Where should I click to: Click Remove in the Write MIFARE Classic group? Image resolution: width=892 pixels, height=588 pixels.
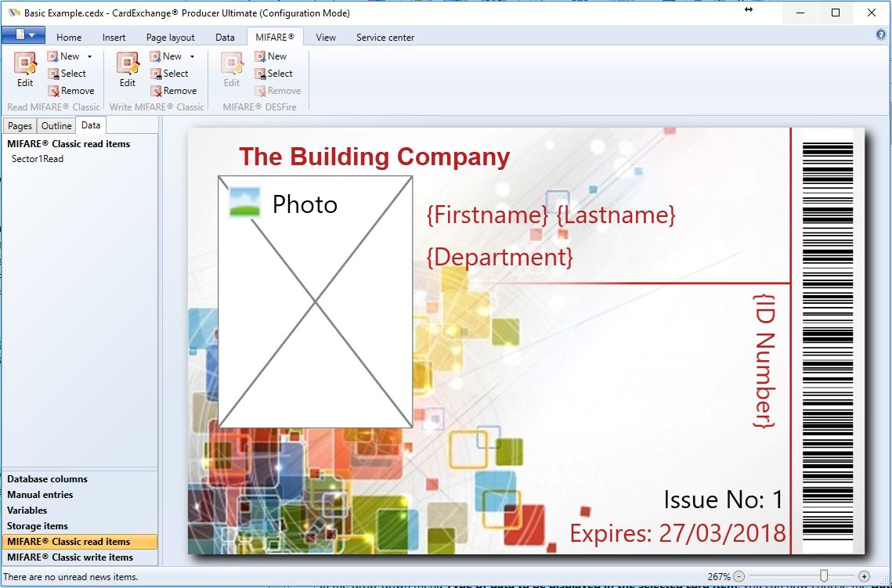click(x=174, y=90)
